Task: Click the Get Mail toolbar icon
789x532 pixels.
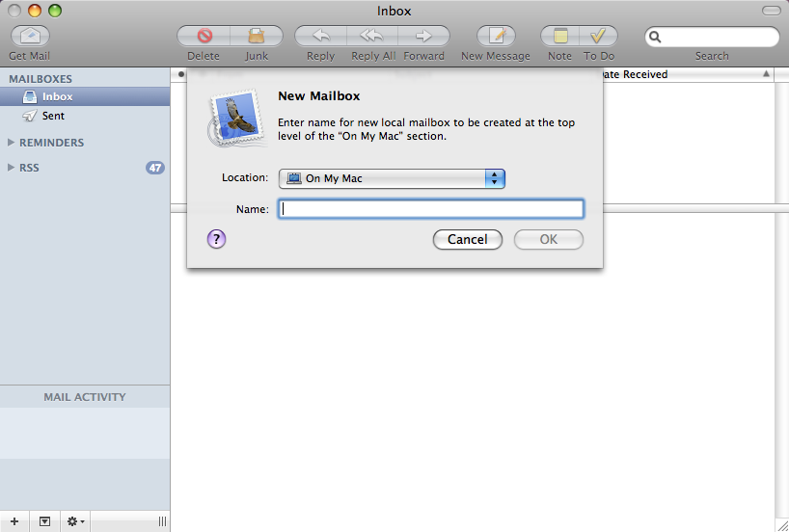Action: 30,37
